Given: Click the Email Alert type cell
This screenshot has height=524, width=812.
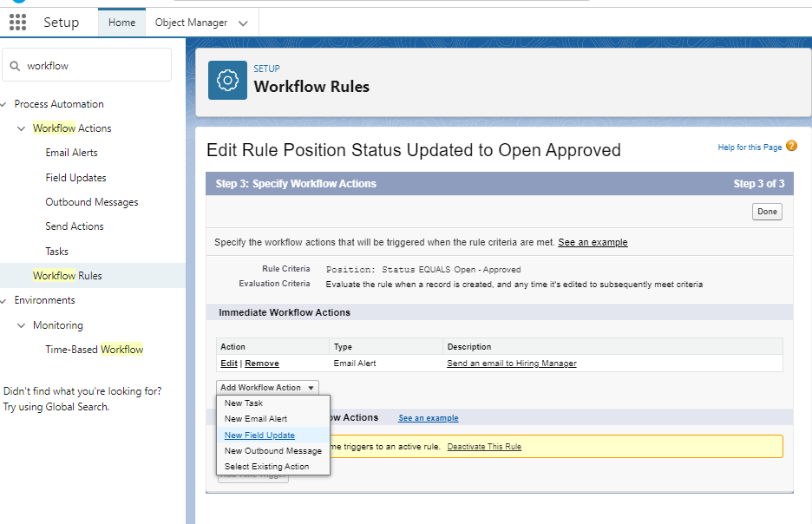Looking at the screenshot, I should coord(355,364).
